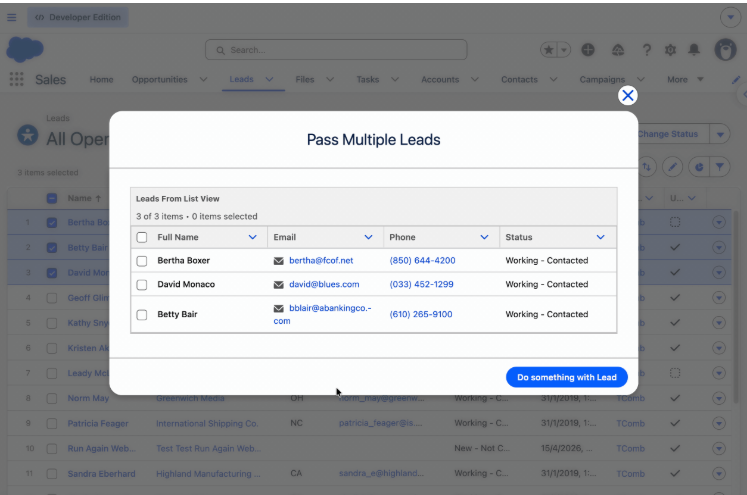Expand the Leads tab chevron
Image resolution: width=747 pixels, height=495 pixels.
269,80
